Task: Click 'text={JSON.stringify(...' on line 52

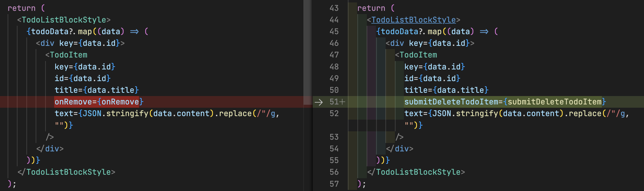Action: click(x=517, y=113)
